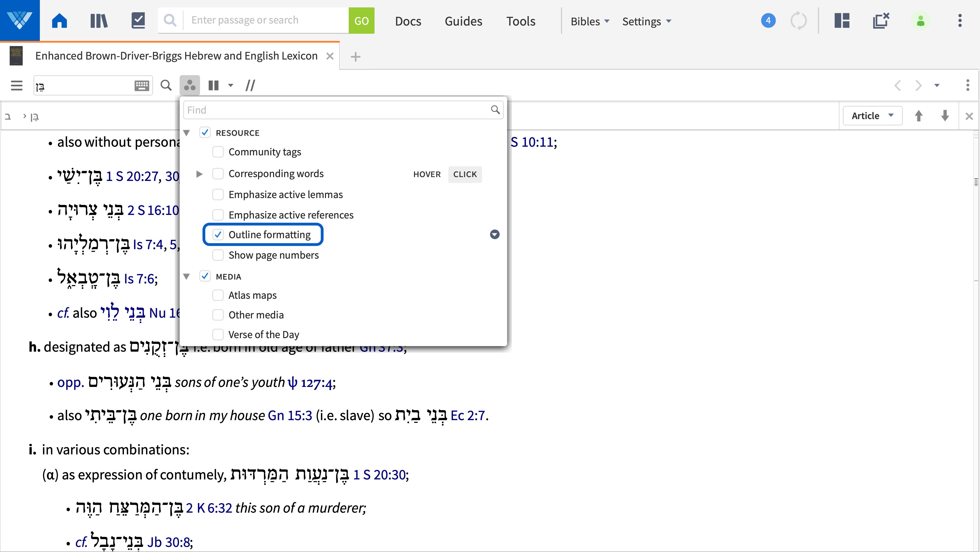Open the columns view dropdown arrow

230,85
